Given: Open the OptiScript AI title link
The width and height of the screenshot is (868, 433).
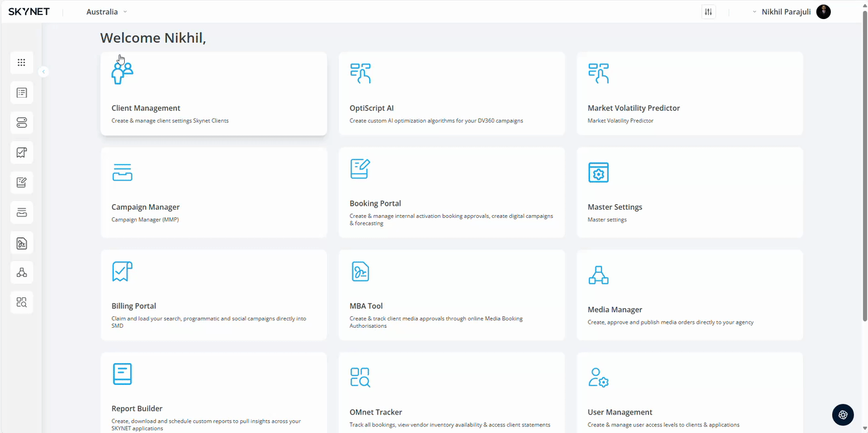Looking at the screenshot, I should tap(372, 108).
